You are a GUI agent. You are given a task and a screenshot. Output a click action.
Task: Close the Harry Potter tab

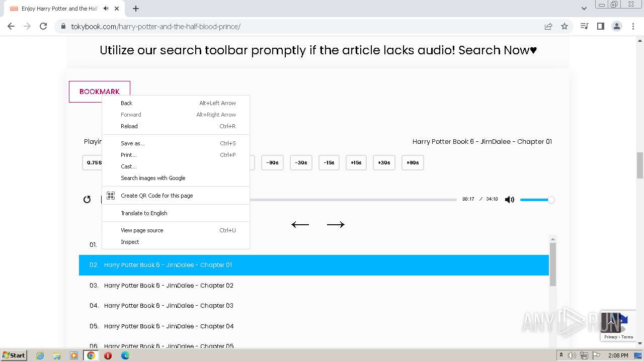[117, 9]
